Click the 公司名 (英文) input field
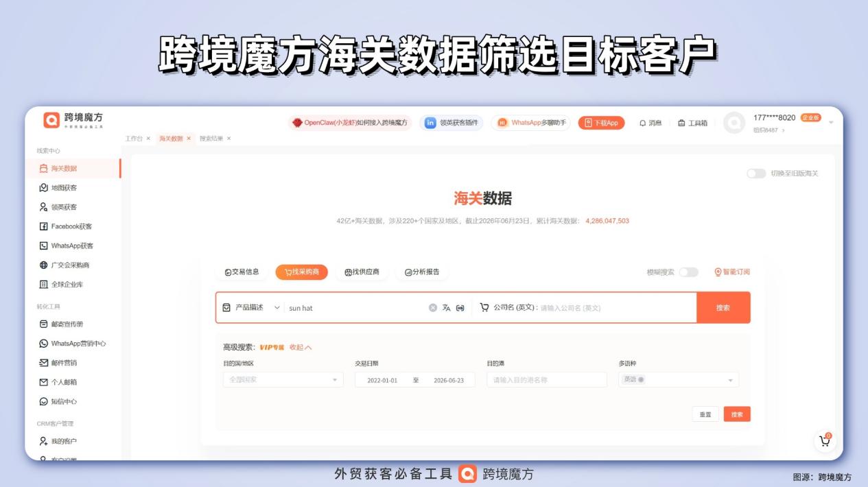 615,308
